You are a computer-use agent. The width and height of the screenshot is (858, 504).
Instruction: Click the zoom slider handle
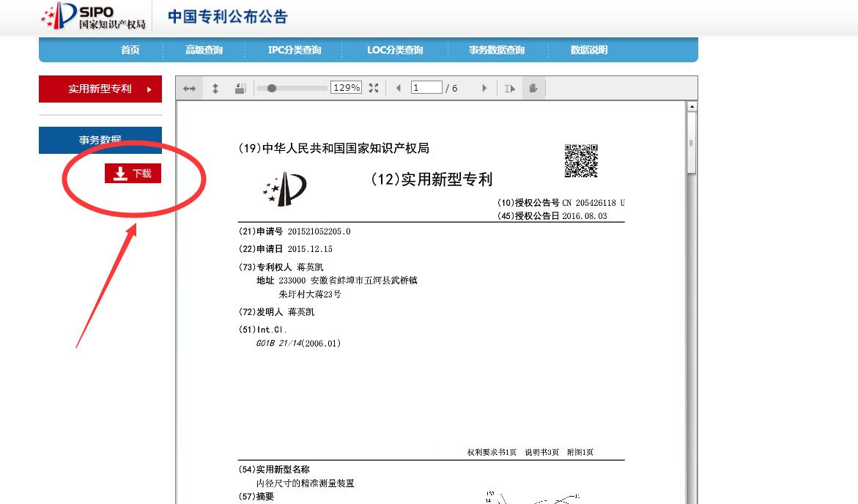click(x=272, y=88)
